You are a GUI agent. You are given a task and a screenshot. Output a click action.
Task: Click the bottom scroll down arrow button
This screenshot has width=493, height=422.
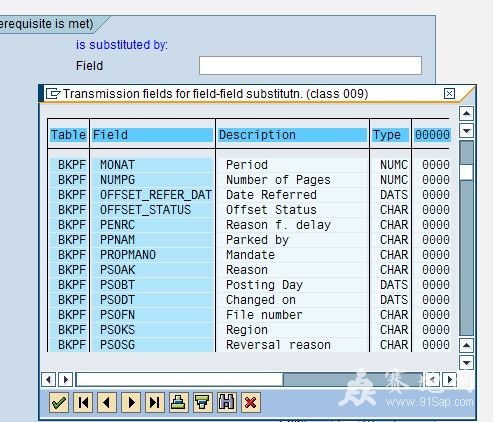click(x=466, y=362)
